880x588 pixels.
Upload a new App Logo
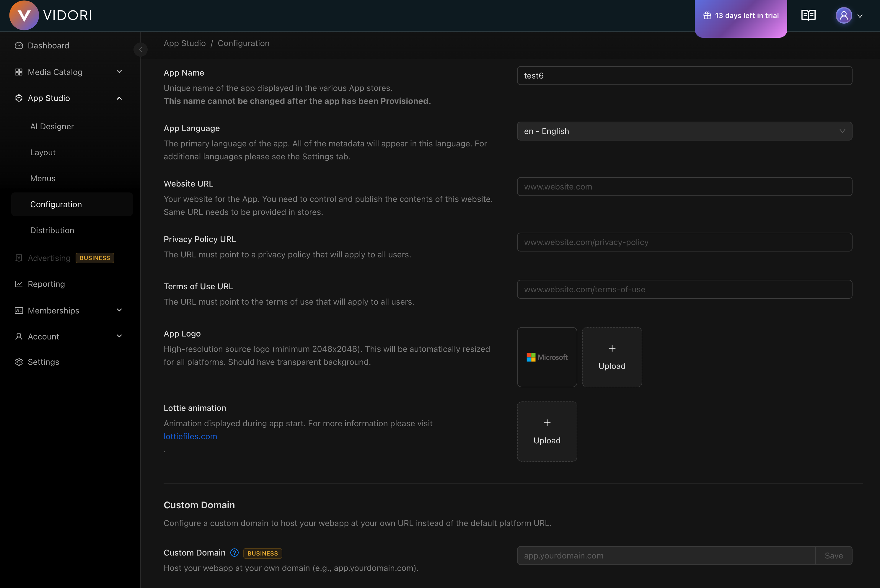click(612, 357)
